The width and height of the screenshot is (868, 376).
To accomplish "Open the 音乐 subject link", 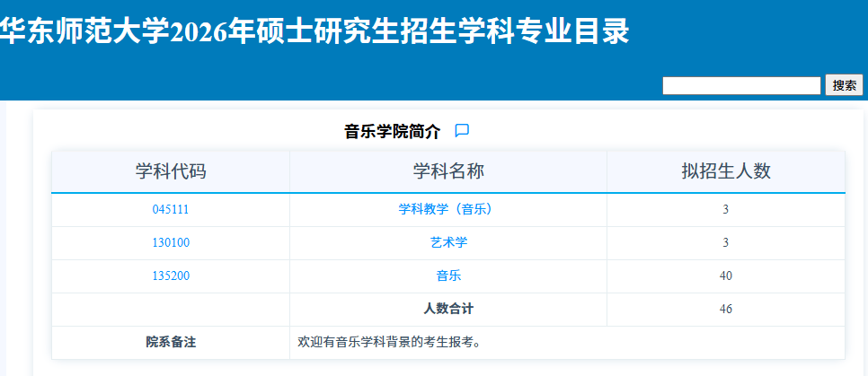I will (x=449, y=275).
